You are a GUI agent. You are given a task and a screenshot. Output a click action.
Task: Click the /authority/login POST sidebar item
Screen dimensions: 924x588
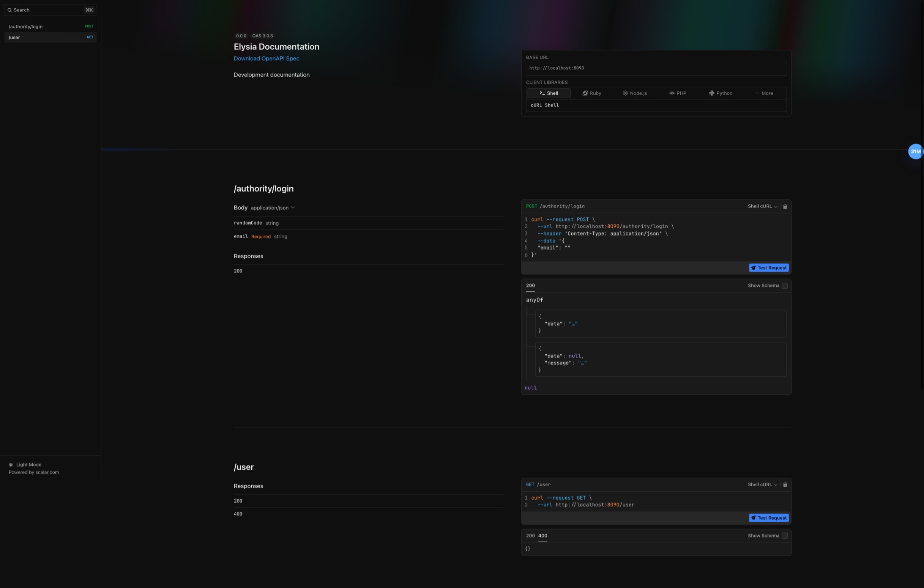tap(50, 26)
